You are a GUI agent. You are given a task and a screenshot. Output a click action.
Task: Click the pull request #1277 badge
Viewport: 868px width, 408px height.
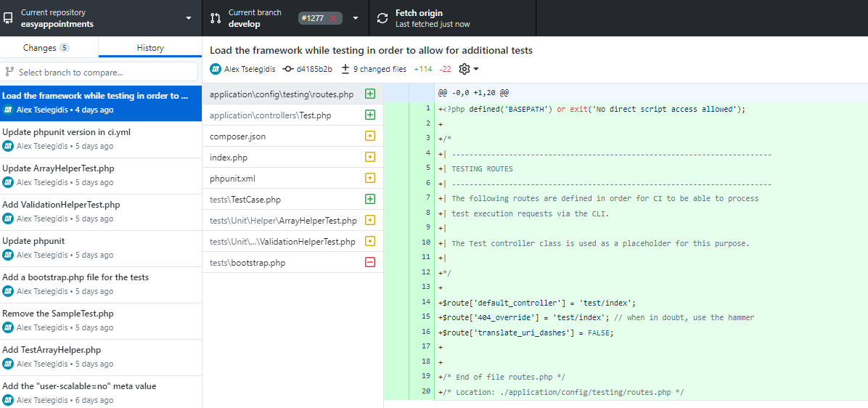319,18
